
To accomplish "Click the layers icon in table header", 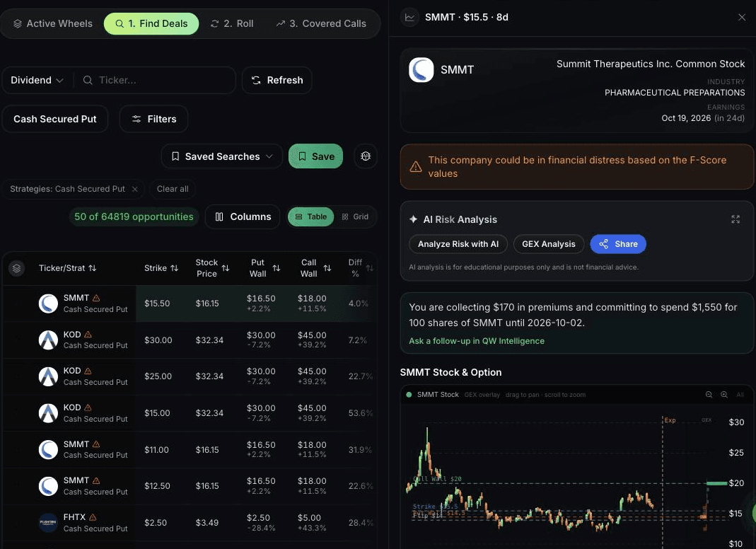I will [x=16, y=267].
